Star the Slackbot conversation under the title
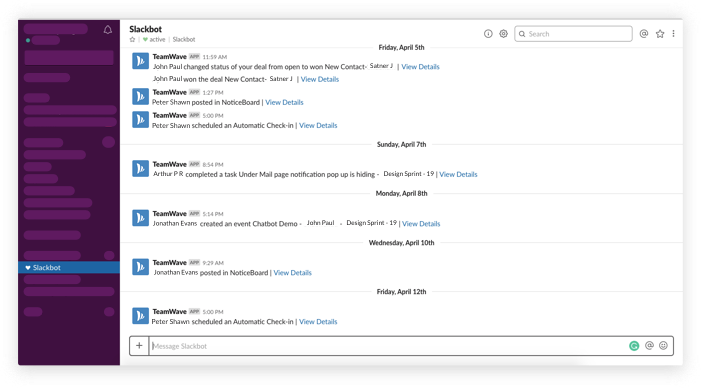The width and height of the screenshot is (701, 388). tap(132, 40)
